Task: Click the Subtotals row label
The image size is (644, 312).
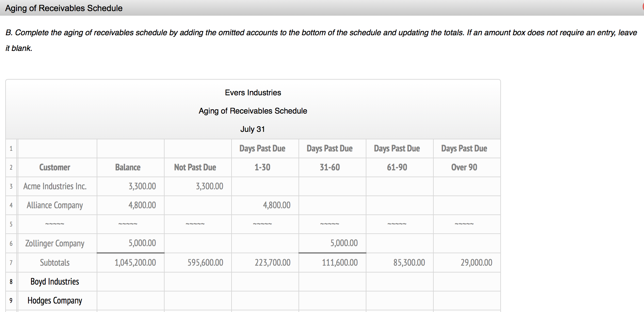Action: point(55,263)
